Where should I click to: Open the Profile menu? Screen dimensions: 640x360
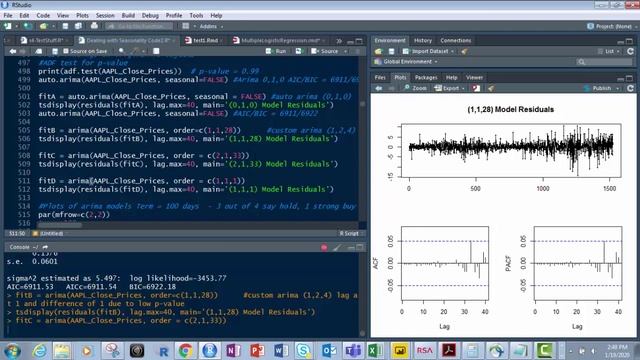click(x=174, y=16)
